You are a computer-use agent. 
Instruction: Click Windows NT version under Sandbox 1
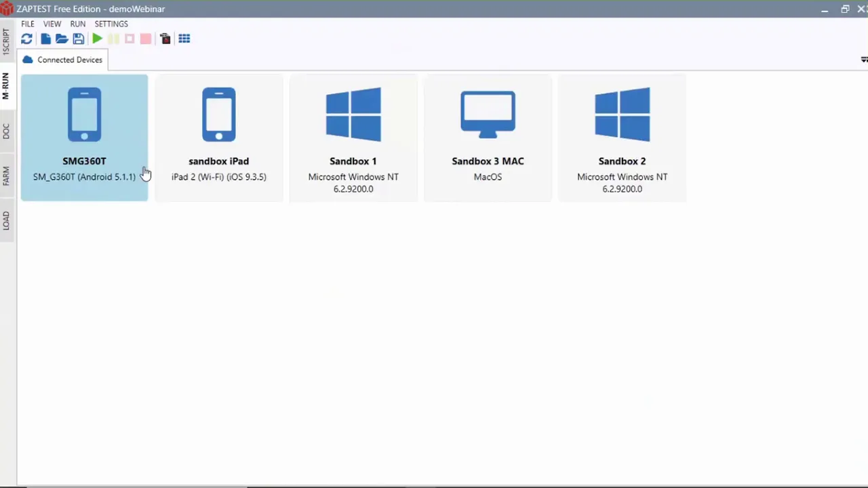point(353,183)
